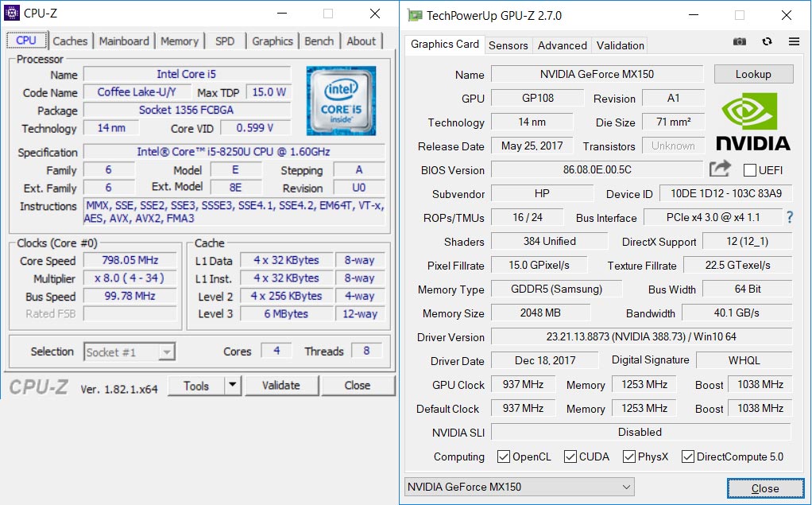Open the Memory tab in CPU-Z

pos(180,41)
